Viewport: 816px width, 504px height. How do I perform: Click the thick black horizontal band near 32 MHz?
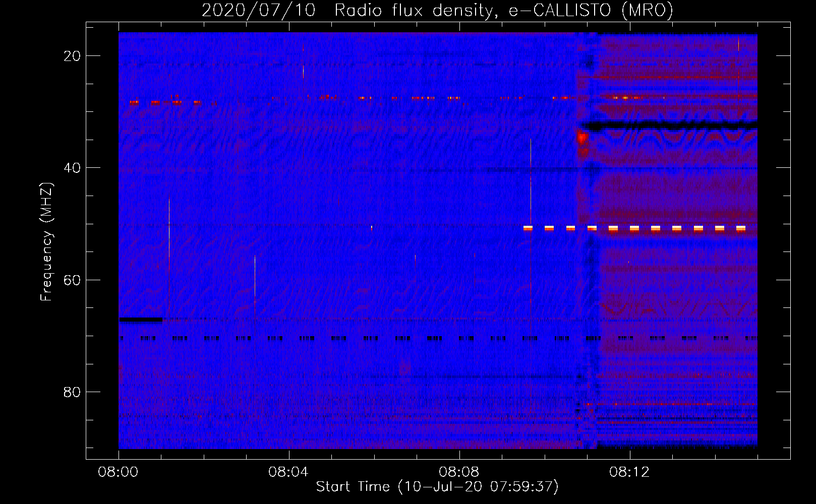tap(669, 125)
